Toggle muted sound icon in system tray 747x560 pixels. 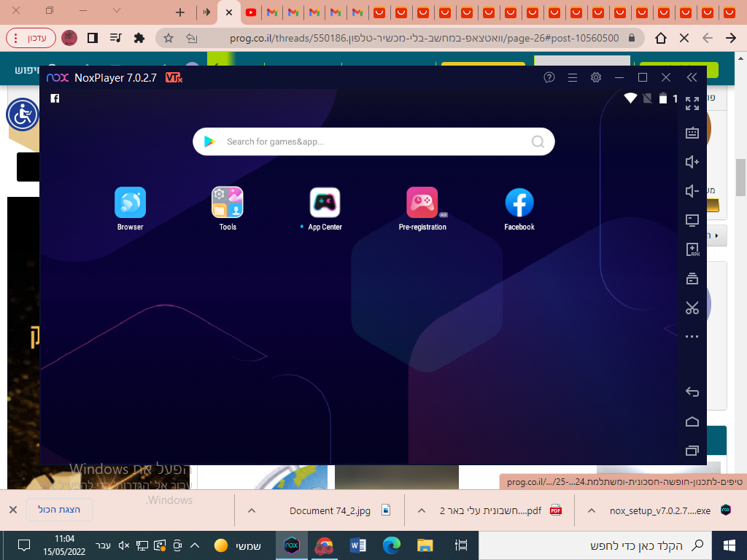click(x=124, y=545)
